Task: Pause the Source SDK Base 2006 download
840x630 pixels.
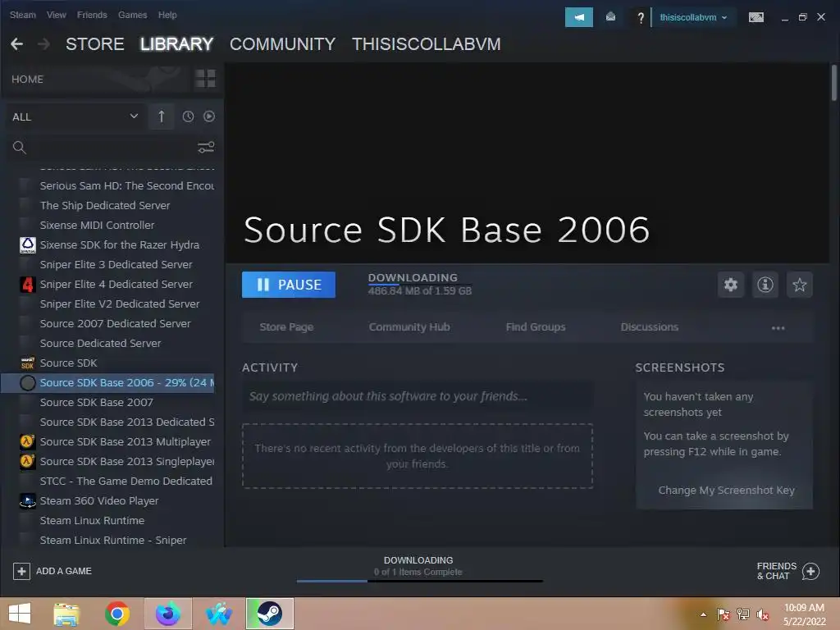Action: [288, 285]
